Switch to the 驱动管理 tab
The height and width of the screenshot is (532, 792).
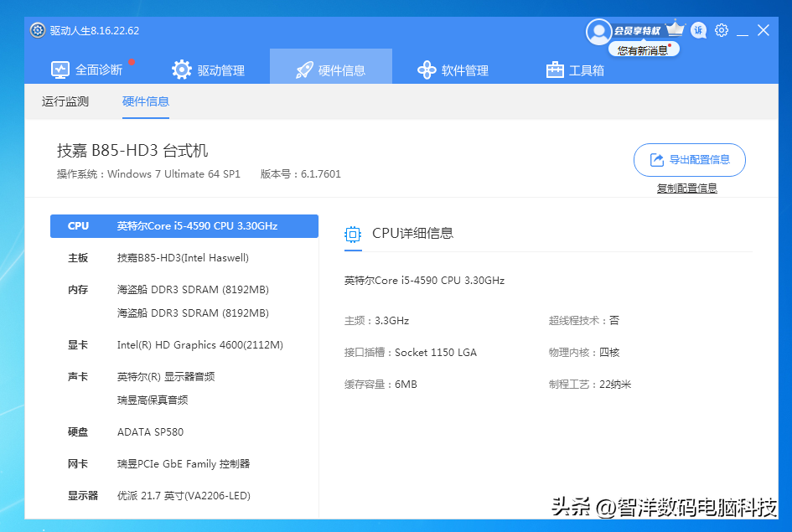pyautogui.click(x=208, y=70)
